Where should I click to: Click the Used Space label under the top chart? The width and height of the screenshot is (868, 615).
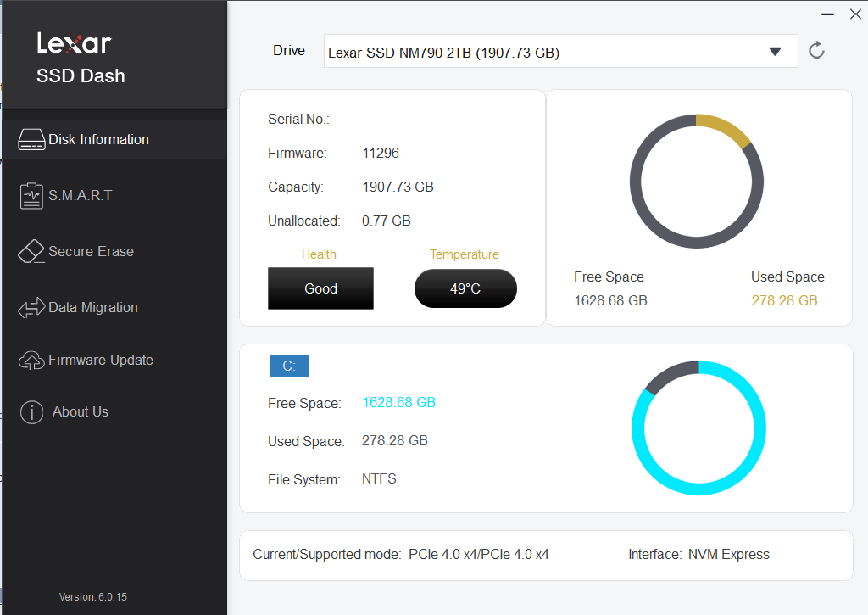click(787, 277)
